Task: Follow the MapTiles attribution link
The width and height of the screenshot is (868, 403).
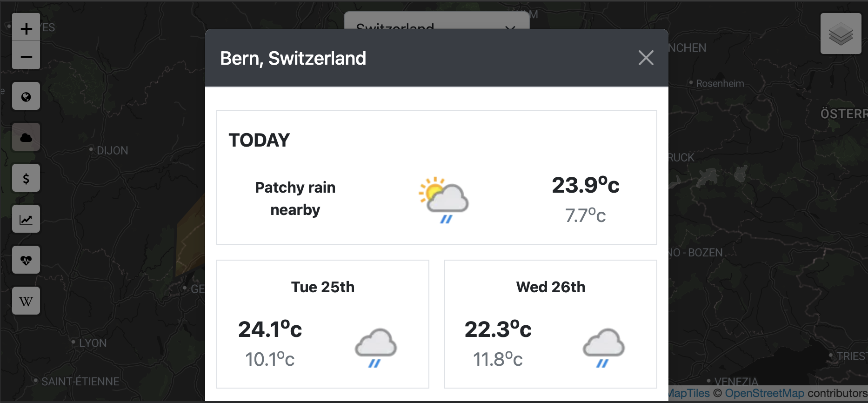Action: pyautogui.click(x=689, y=393)
